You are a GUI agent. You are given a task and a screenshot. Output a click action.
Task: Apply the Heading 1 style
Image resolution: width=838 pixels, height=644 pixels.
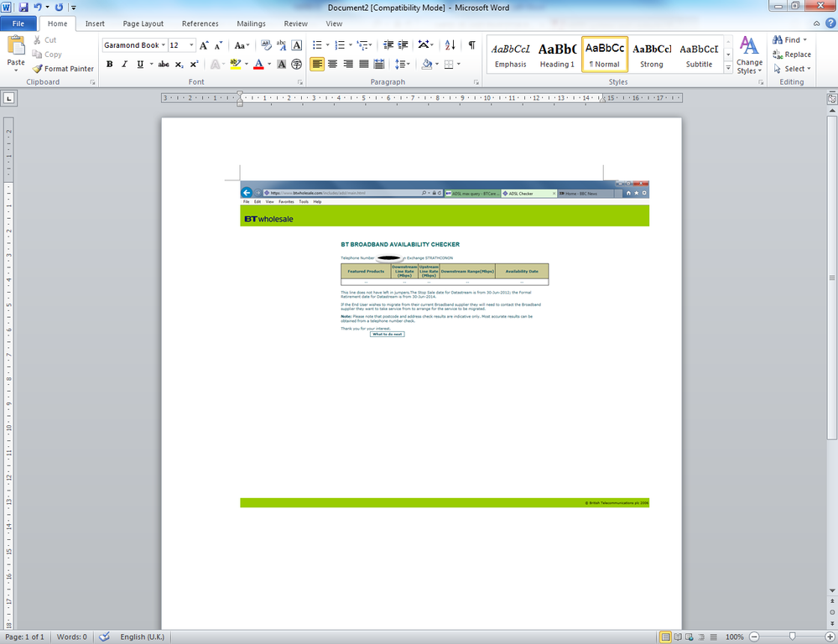557,55
